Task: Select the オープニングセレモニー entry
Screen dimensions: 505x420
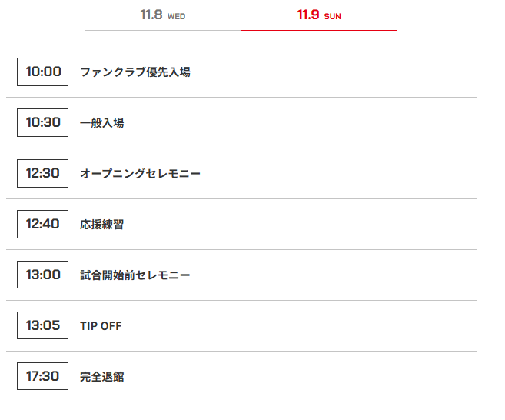Action: [140, 174]
